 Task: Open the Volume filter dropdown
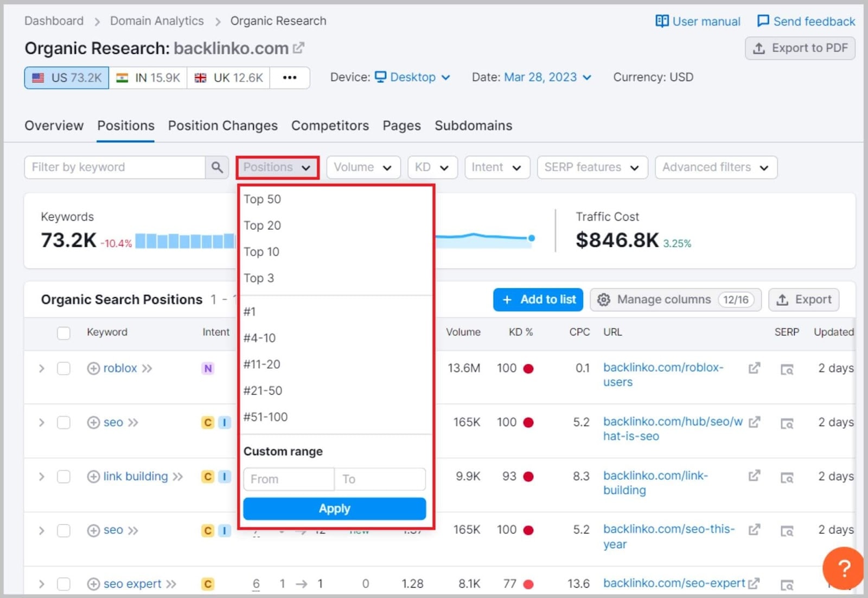[363, 168]
